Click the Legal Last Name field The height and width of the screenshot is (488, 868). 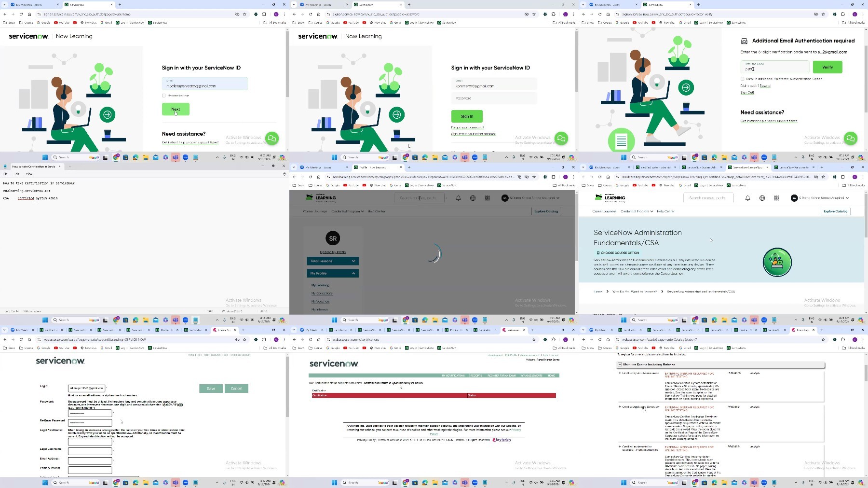point(90,451)
